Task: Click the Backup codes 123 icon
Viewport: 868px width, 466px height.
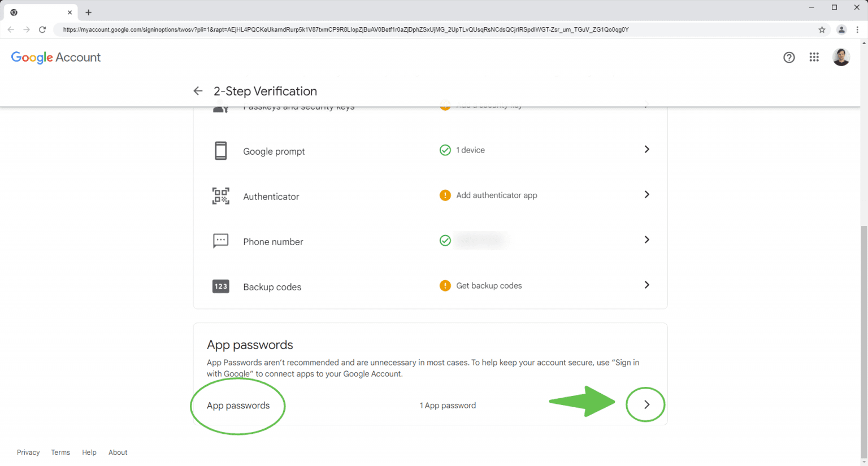Action: (220, 286)
